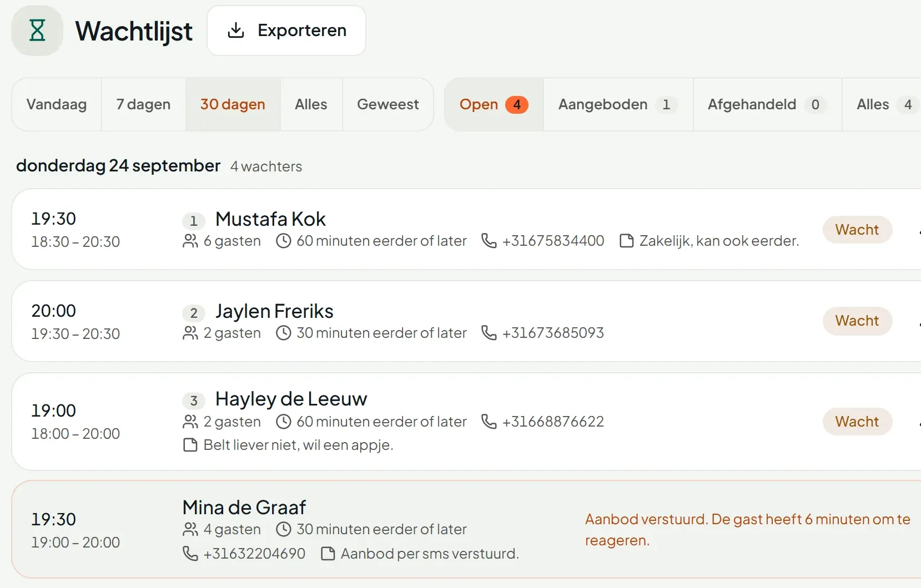The width and height of the screenshot is (921, 588).
Task: Click the guests icon in Jaylen Freriks' row
Action: (x=190, y=333)
